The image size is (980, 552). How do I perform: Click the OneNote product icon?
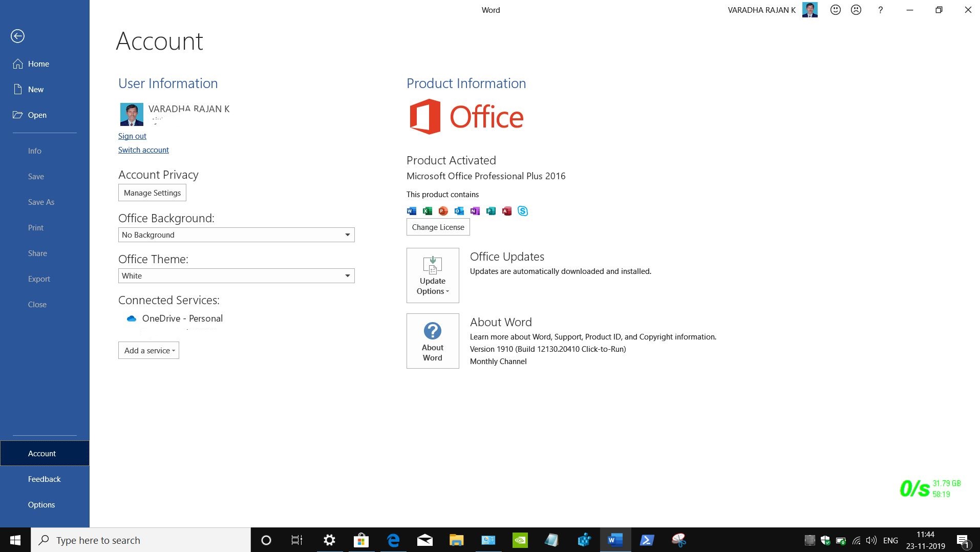tap(475, 211)
